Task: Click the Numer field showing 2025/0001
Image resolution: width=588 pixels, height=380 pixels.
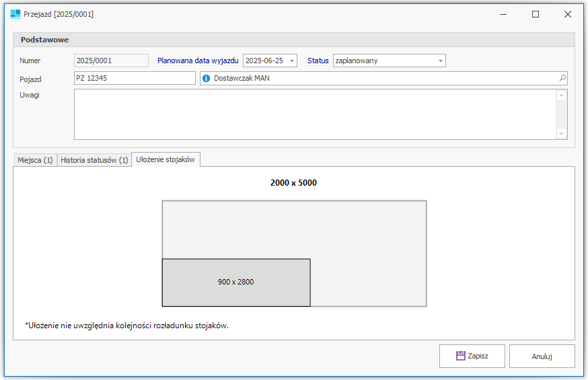Action: click(111, 61)
